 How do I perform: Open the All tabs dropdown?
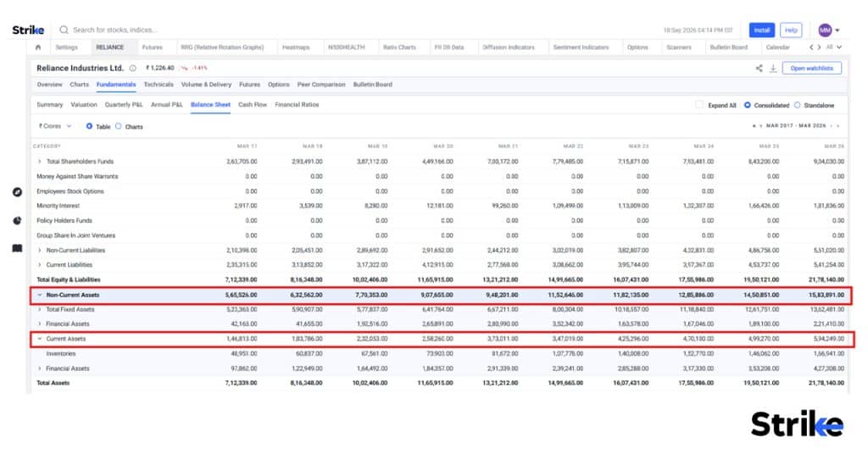point(834,47)
